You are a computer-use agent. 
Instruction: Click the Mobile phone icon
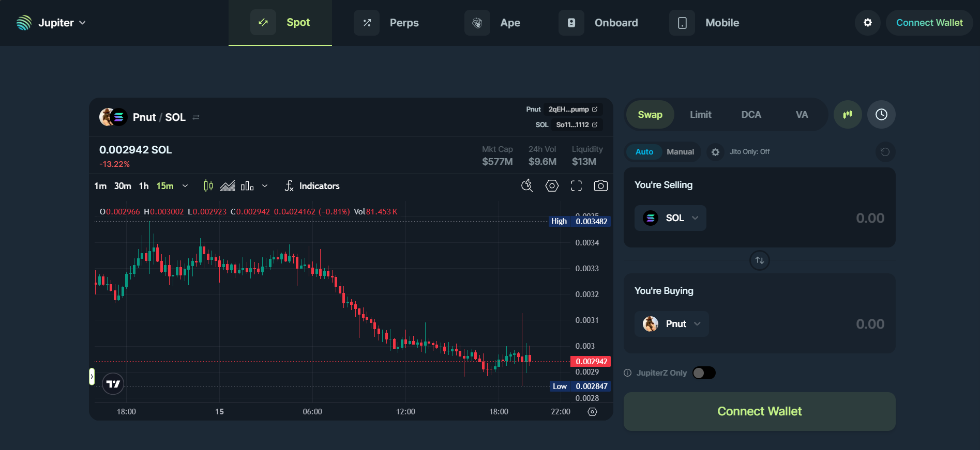(x=682, y=23)
